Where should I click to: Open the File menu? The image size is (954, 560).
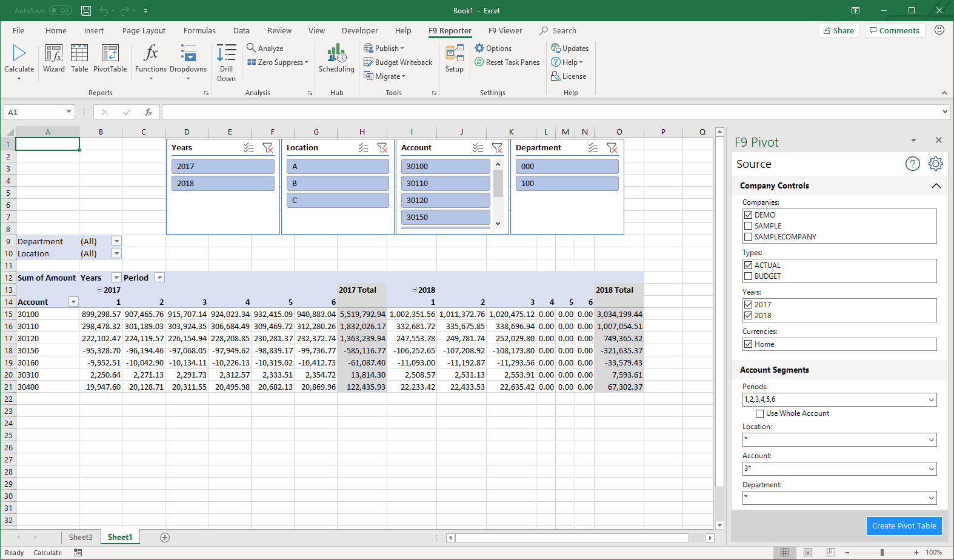pos(18,30)
